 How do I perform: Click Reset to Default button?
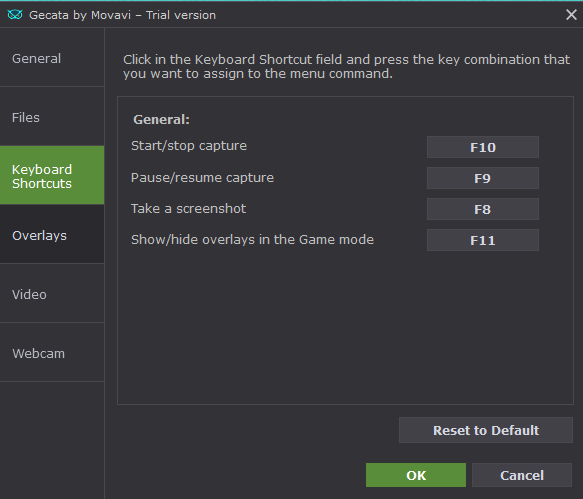tap(486, 430)
